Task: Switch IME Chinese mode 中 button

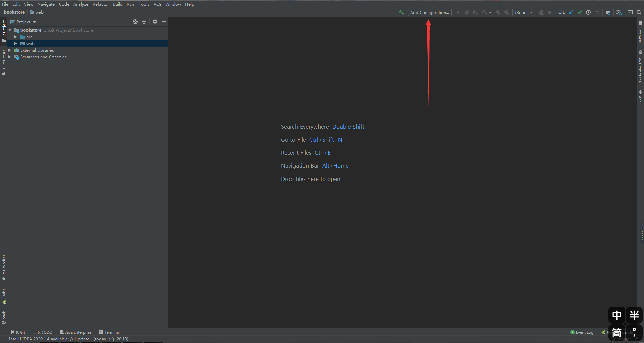Action: (x=617, y=315)
